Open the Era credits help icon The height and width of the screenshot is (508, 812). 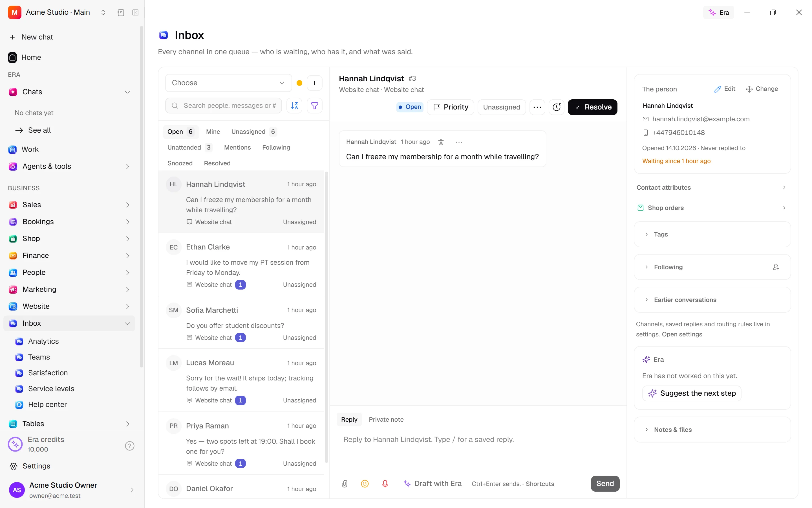coord(129,446)
